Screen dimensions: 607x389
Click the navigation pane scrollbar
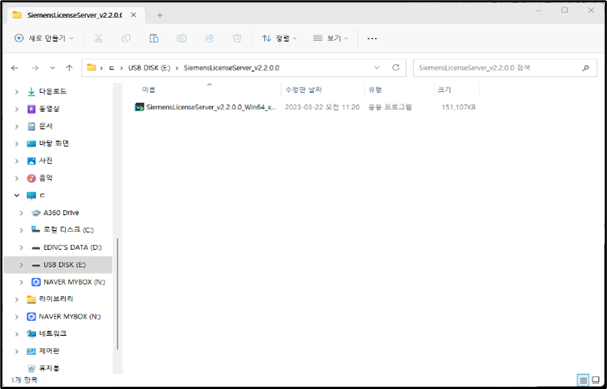(x=117, y=294)
